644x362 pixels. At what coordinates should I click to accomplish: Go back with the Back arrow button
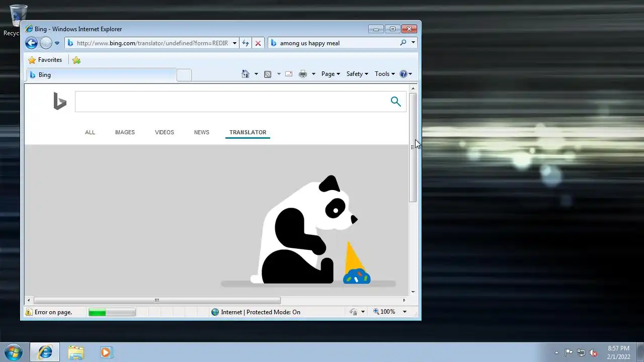(31, 43)
